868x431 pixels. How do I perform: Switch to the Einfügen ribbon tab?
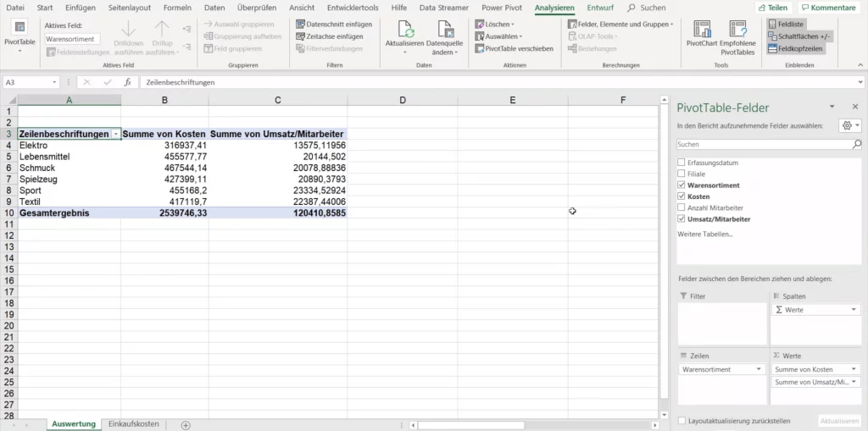[x=81, y=8]
